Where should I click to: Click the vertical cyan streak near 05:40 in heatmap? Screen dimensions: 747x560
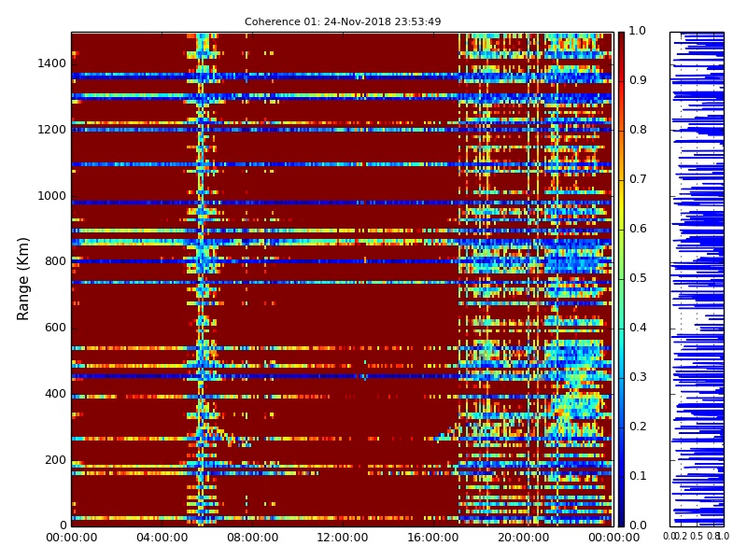[201, 279]
